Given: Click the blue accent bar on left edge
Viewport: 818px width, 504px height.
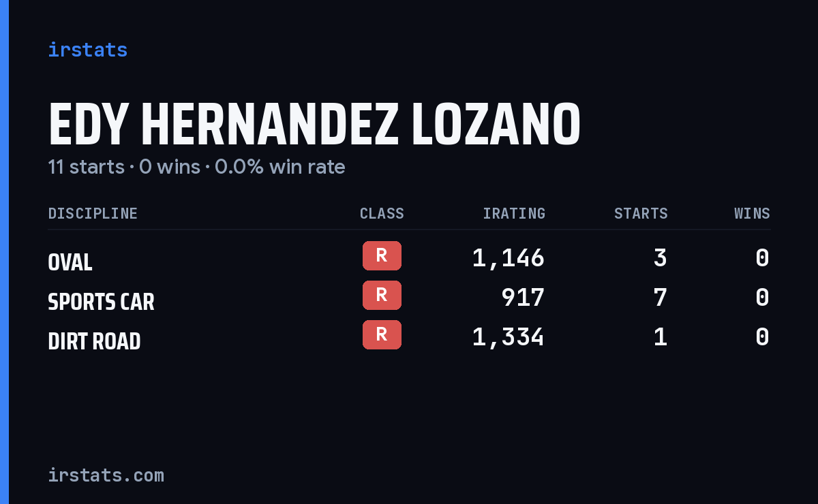Looking at the screenshot, I should (4, 252).
